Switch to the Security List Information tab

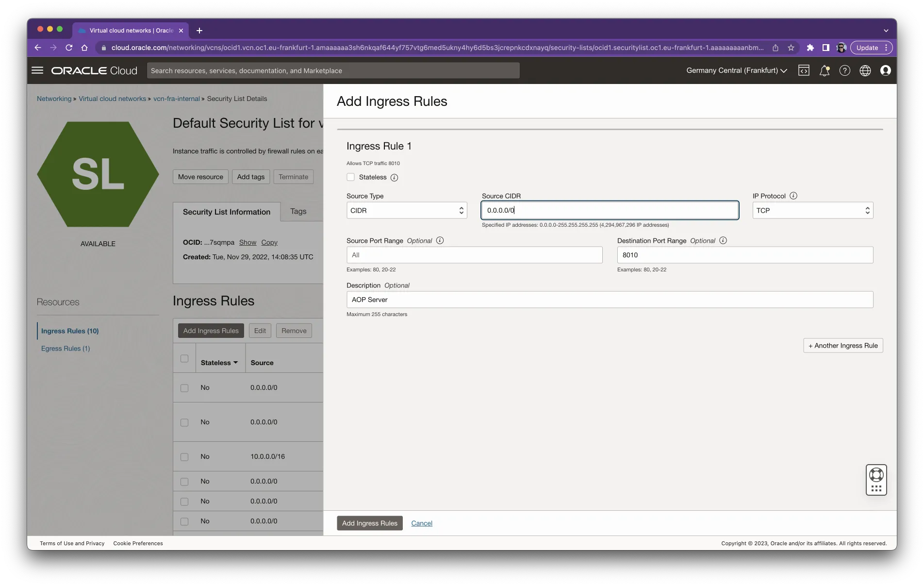click(x=227, y=212)
